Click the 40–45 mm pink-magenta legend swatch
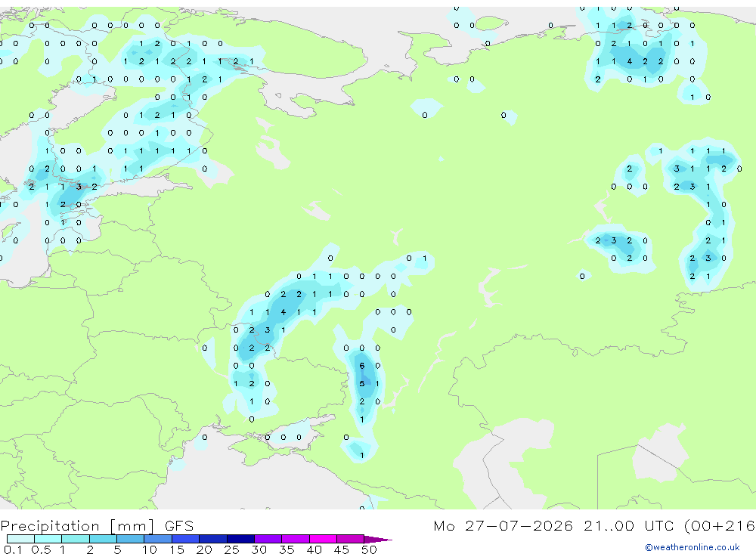Viewport: 756px width, 554px height. pos(323,539)
